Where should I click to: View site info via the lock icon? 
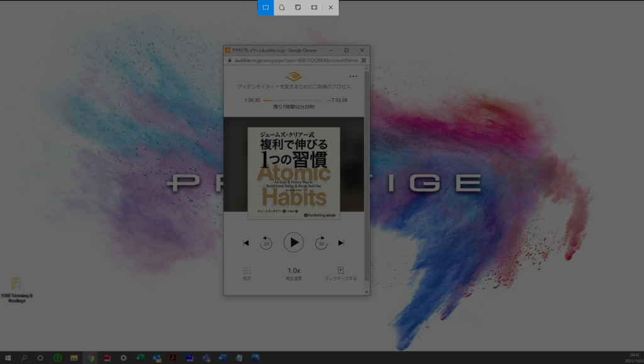[230, 60]
